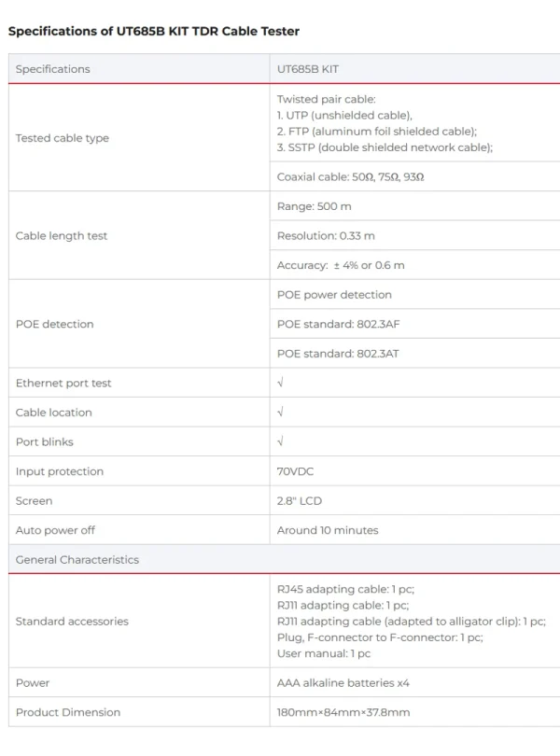Click the 2.8" LCD screen value
The width and height of the screenshot is (560, 756).
[x=299, y=500]
